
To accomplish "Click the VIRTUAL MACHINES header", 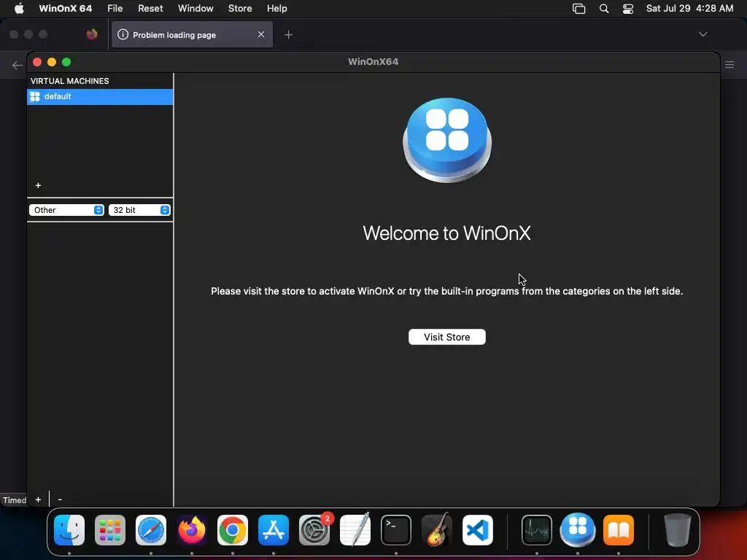I will coord(70,81).
